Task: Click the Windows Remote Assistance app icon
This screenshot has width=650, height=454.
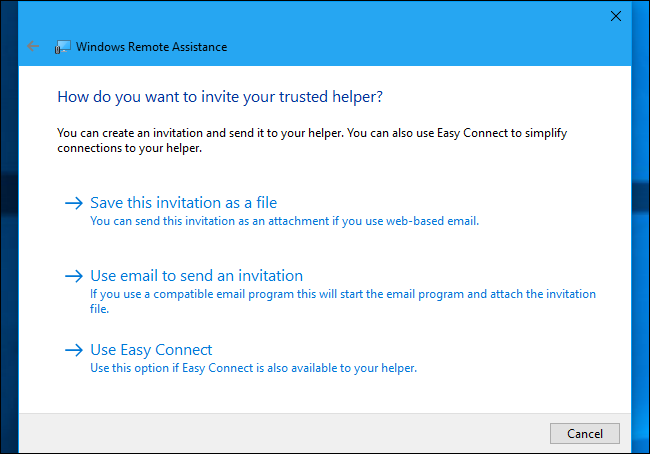Action: pyautogui.click(x=63, y=47)
